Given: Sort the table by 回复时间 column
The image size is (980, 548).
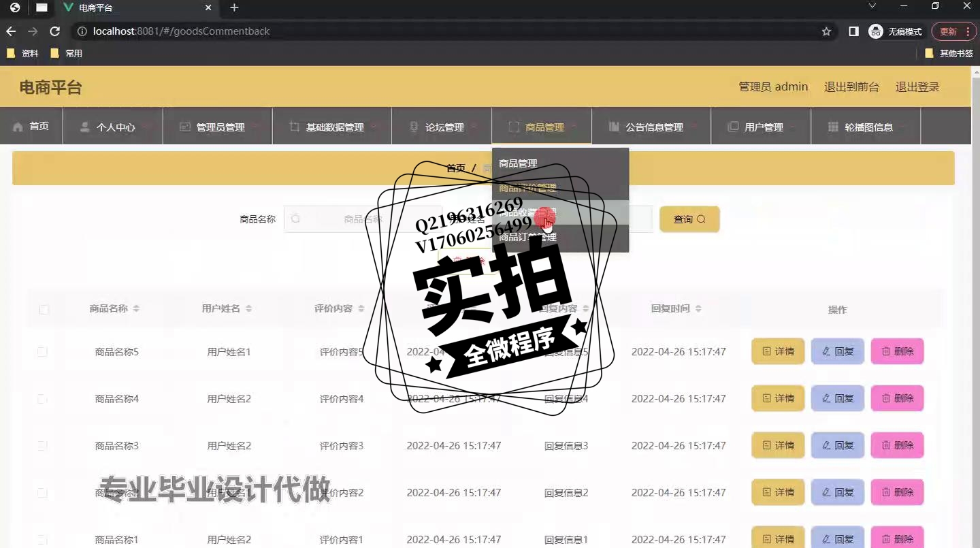Looking at the screenshot, I should [698, 308].
